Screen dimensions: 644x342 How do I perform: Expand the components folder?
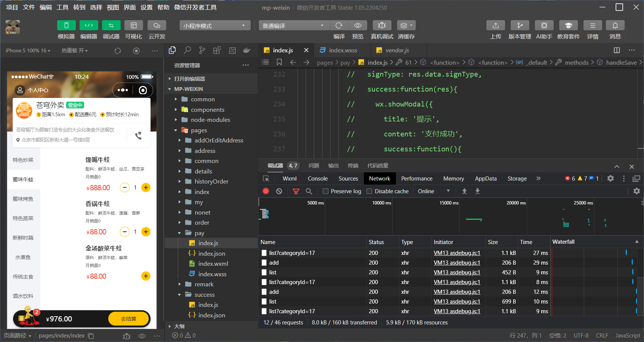(x=176, y=110)
